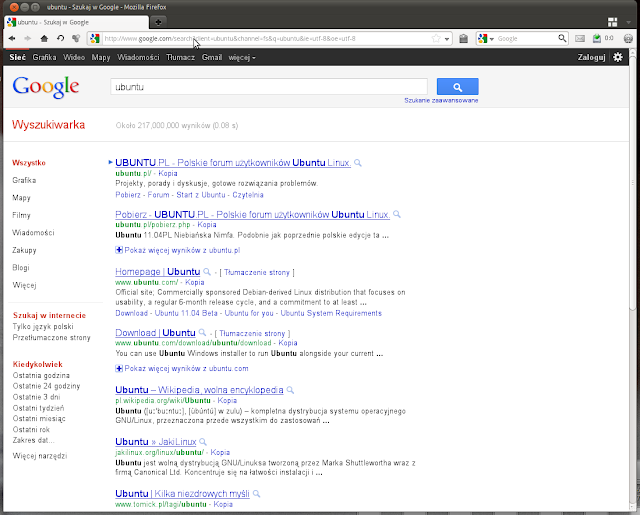Reload the page with the refresh icon
The width and height of the screenshot is (640, 515).
point(60,38)
